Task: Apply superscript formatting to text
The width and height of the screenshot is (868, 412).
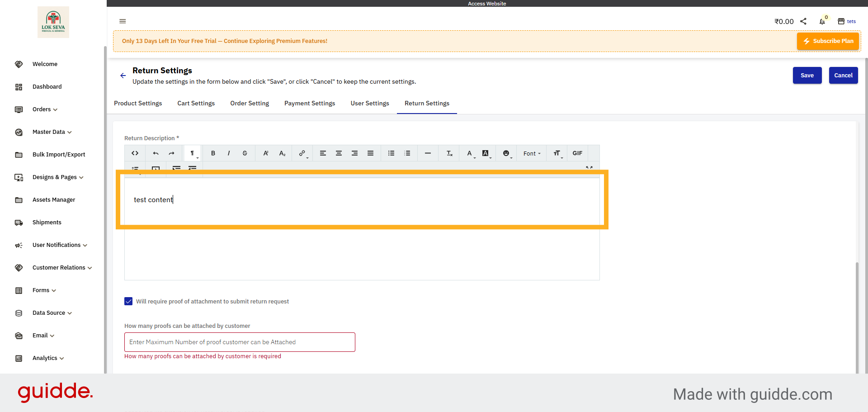Action: point(266,153)
